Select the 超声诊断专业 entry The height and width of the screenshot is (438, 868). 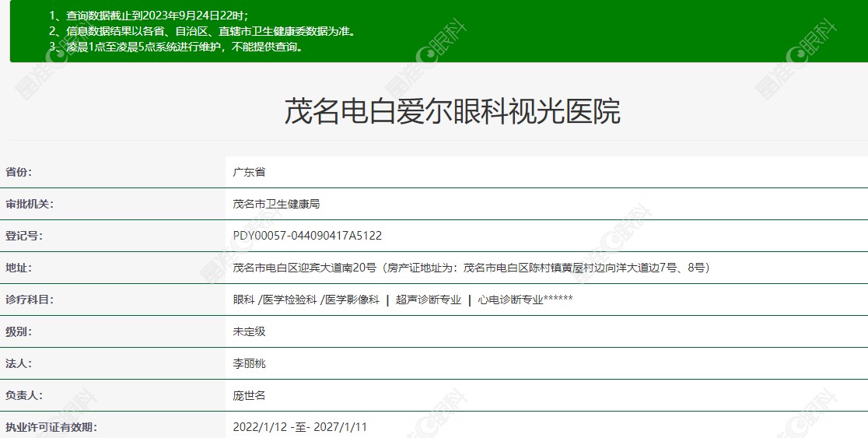pos(429,300)
